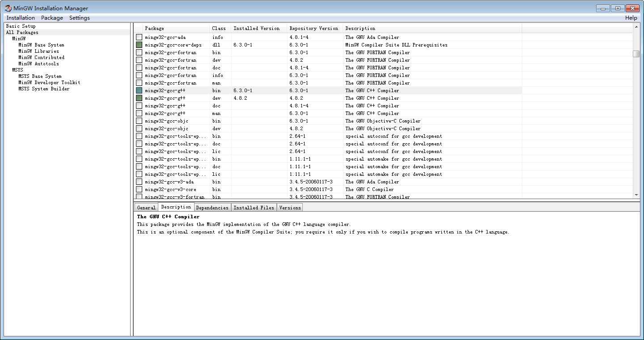This screenshot has height=340, width=644.
Task: Click the package list scroll-up arrow
Action: 636,27
